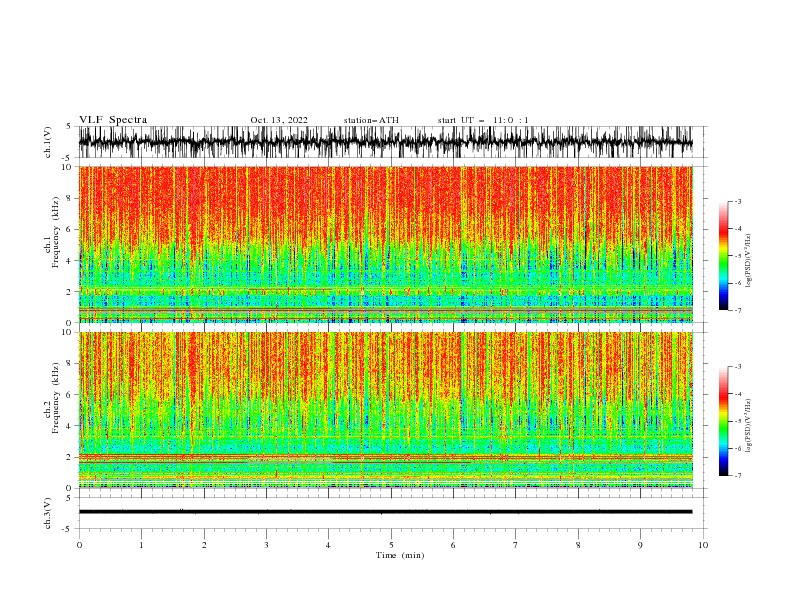
Task: Click the lower color bar's log(PSD) label
Action: 749,426
